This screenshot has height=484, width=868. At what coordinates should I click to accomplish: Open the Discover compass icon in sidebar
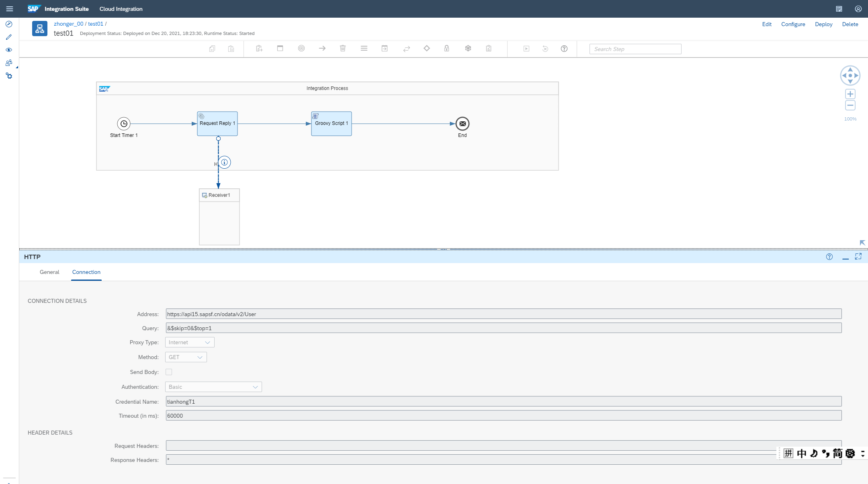(x=9, y=24)
